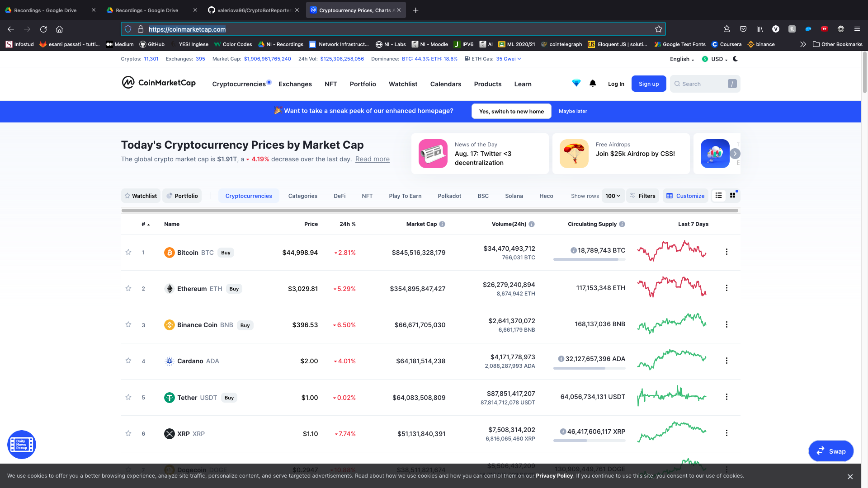Star XRP for watchlist
Image resolution: width=868 pixels, height=488 pixels.
(128, 433)
